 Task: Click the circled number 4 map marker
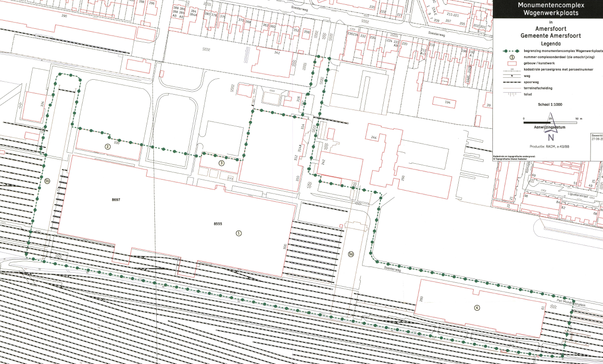[477, 308]
